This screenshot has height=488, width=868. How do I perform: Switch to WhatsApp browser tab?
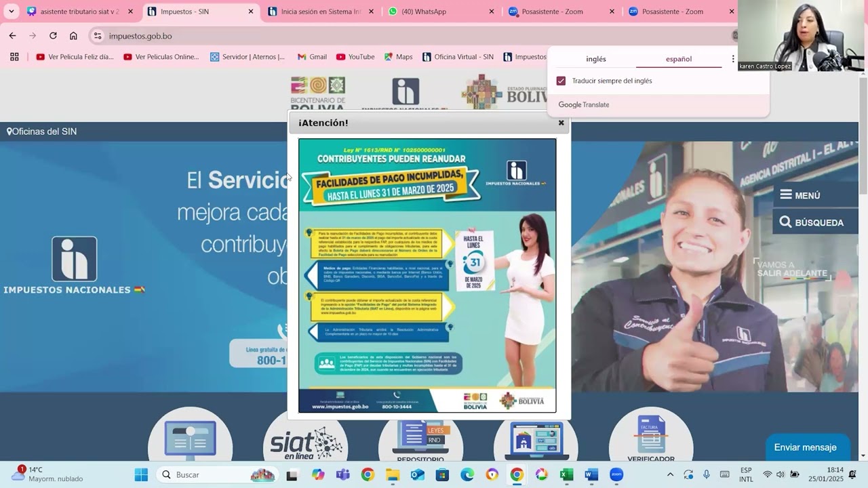click(x=439, y=12)
